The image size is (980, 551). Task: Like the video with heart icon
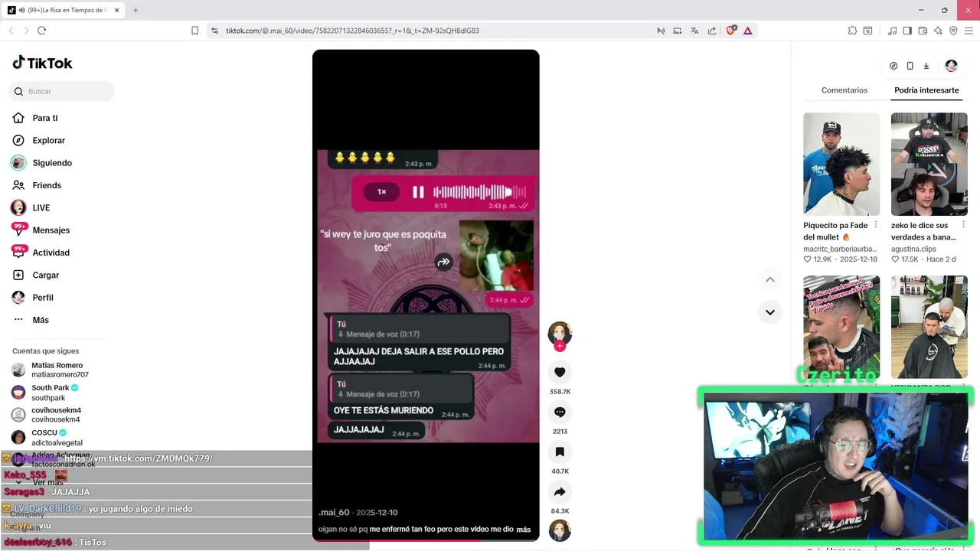point(560,372)
